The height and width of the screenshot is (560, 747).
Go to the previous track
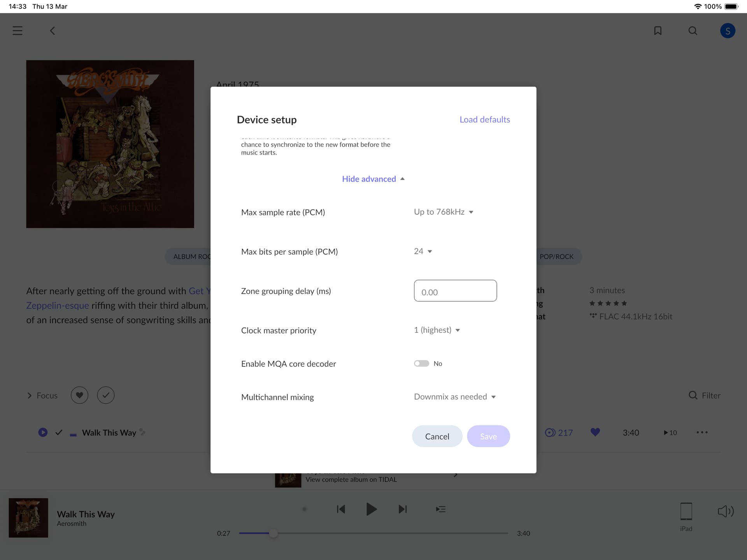(x=341, y=509)
